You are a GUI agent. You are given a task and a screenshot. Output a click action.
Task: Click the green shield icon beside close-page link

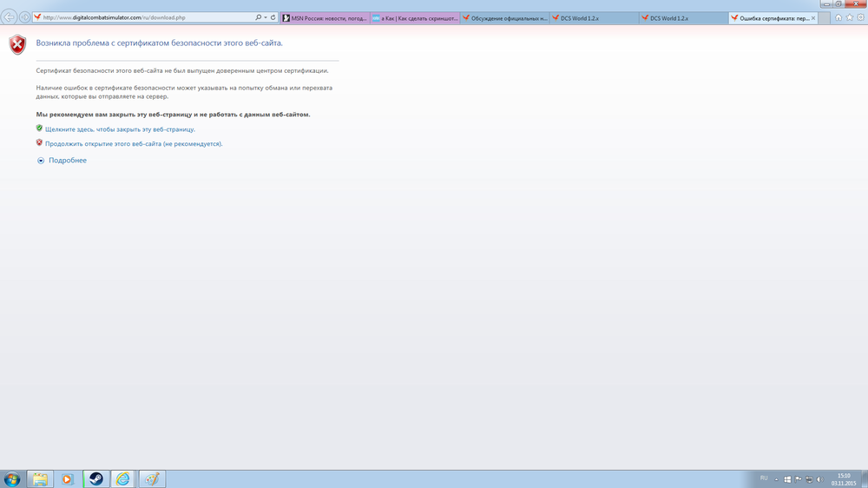point(39,128)
